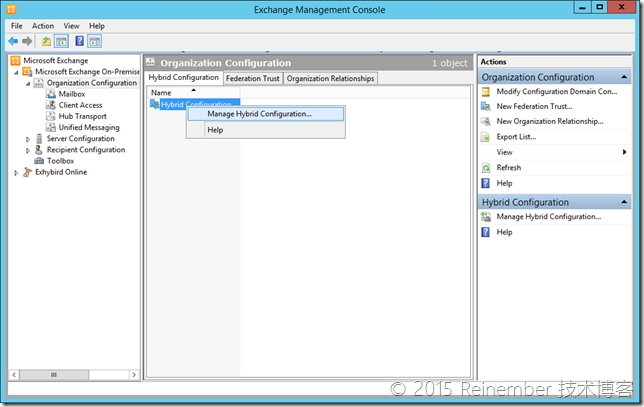Click Help icon under Hybrid Configuration actions
The width and height of the screenshot is (644, 407).
point(485,232)
